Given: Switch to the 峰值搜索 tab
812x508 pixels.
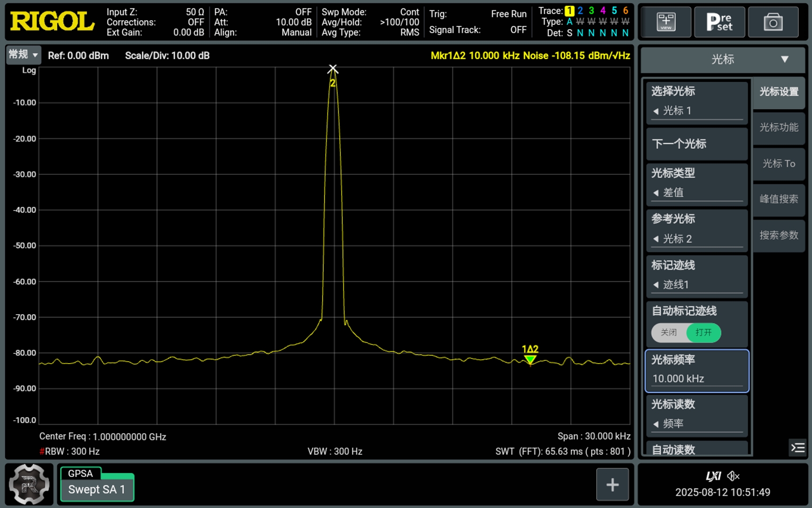Looking at the screenshot, I should coord(778,199).
